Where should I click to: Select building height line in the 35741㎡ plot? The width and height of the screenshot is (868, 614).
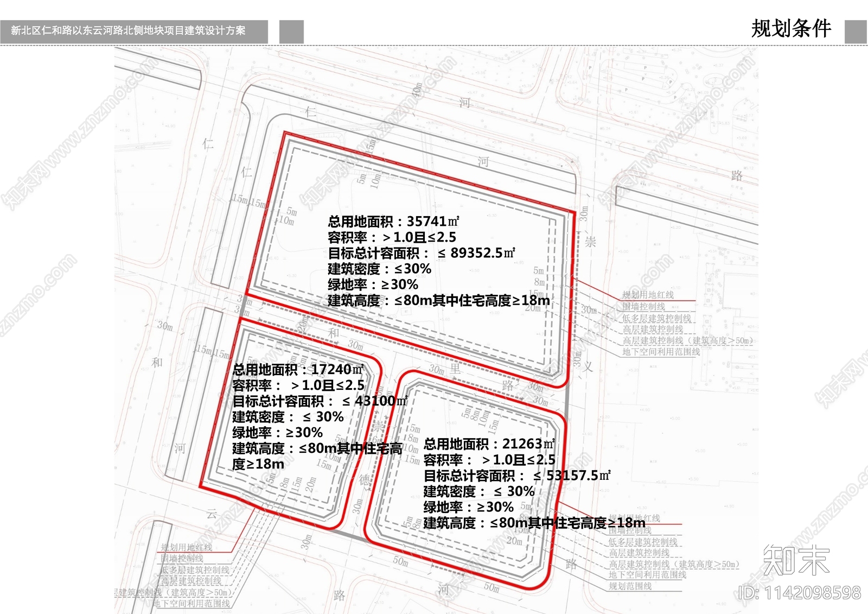439,300
